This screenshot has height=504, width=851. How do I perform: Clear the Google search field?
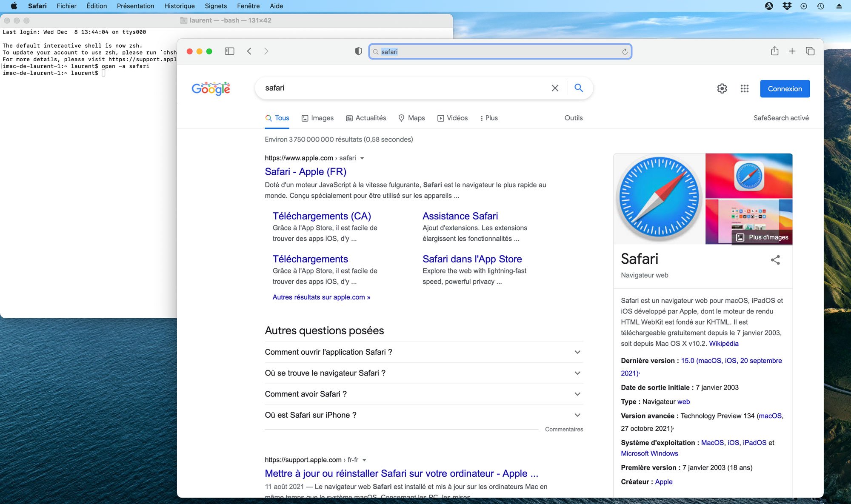[555, 88]
